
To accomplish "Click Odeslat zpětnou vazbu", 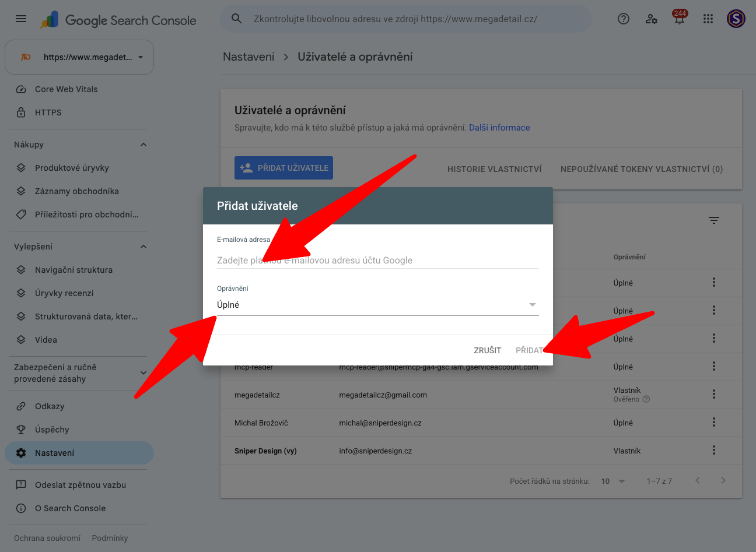I will point(79,485).
